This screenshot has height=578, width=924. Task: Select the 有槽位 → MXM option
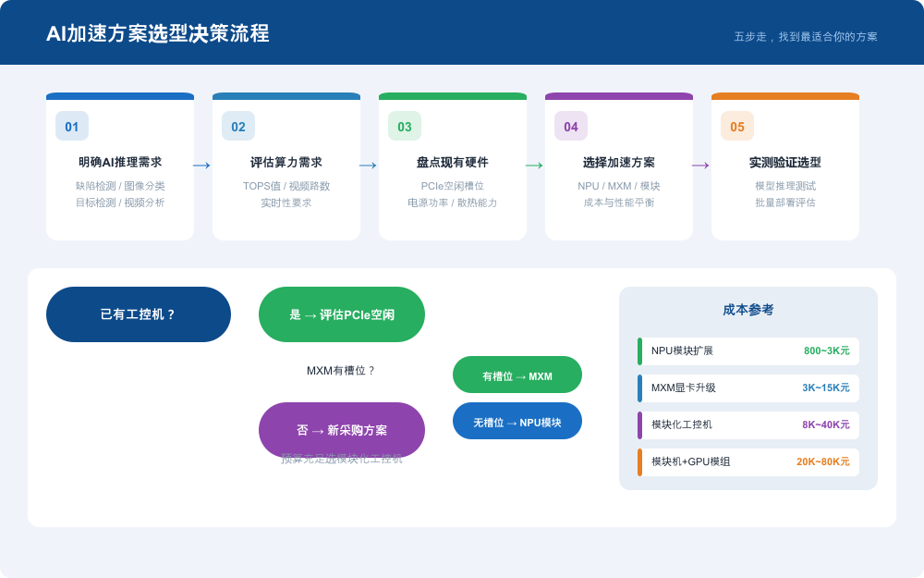pos(517,375)
